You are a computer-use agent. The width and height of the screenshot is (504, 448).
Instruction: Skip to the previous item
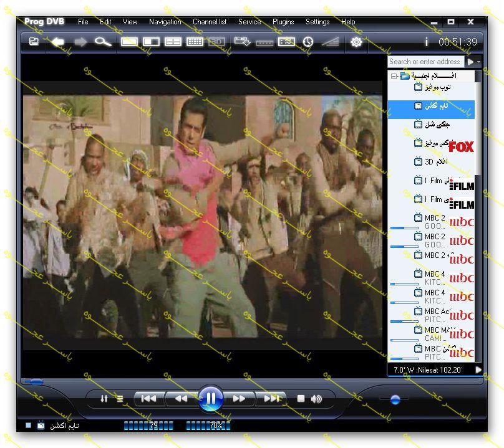pos(149,399)
